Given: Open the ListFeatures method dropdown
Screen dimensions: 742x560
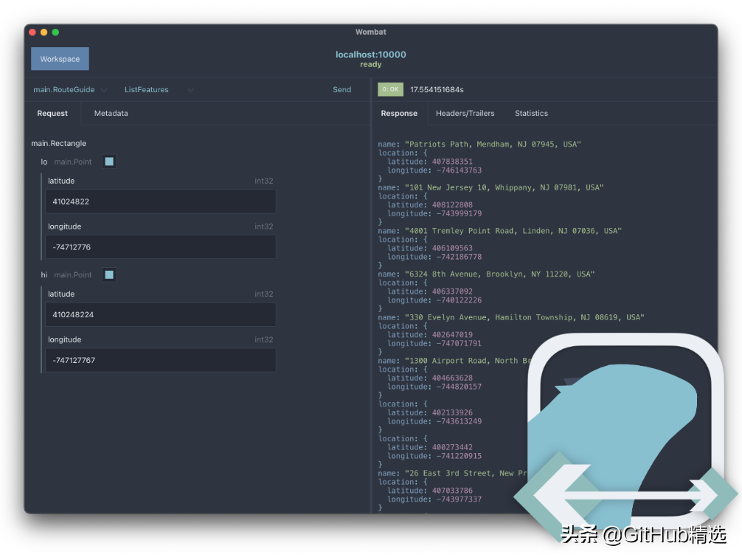Looking at the screenshot, I should tap(159, 89).
